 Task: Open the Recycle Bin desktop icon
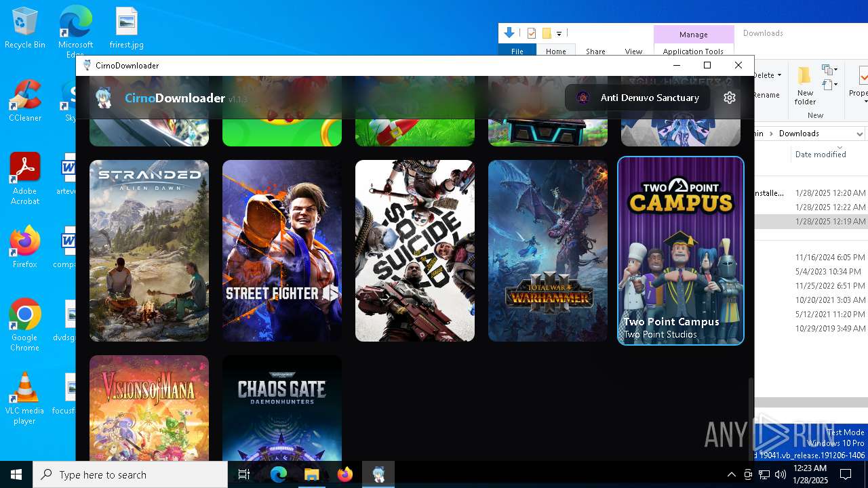click(25, 28)
